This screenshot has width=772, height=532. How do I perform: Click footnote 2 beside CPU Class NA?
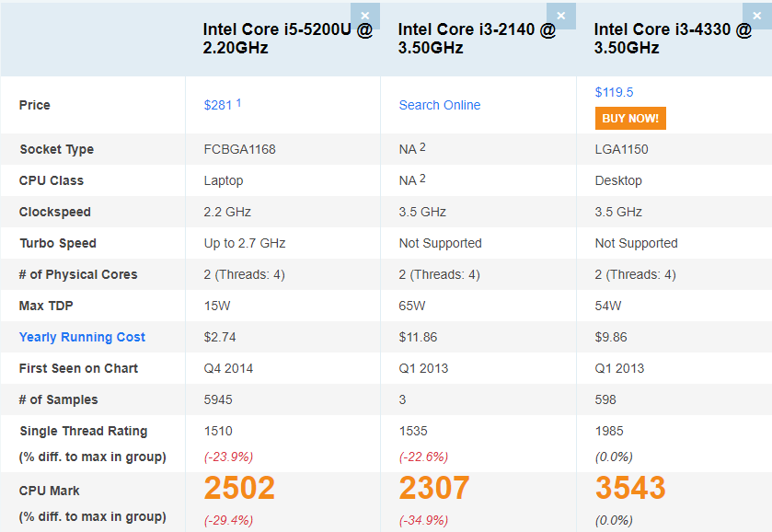[423, 179]
